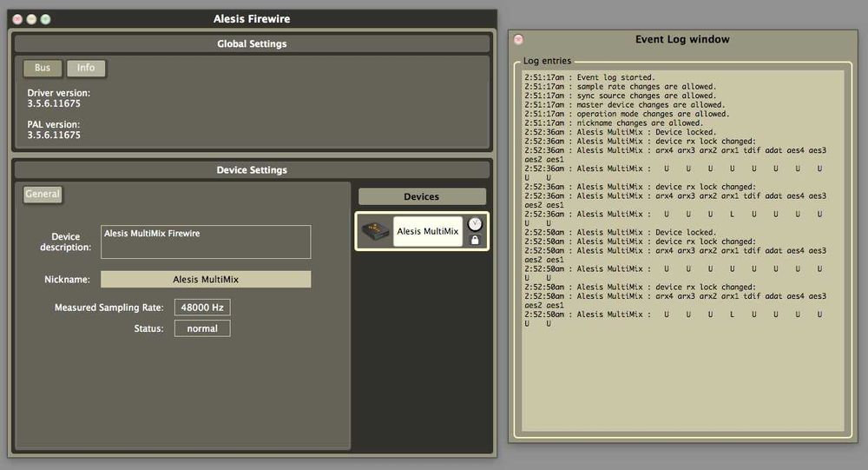Viewport: 868px width, 470px height.
Task: Click the Device Settings header bar
Action: 252,169
